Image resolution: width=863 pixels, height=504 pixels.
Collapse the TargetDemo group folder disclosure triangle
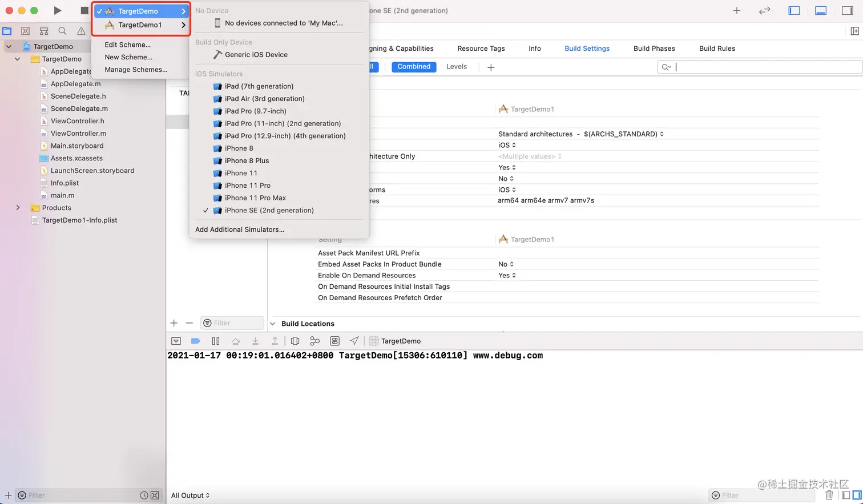pos(18,59)
